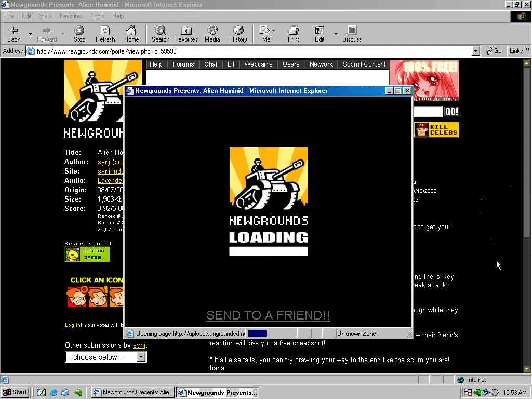Open the Kill Celebs banner
Image resolution: width=532 pixels, height=399 pixels.
point(436,129)
